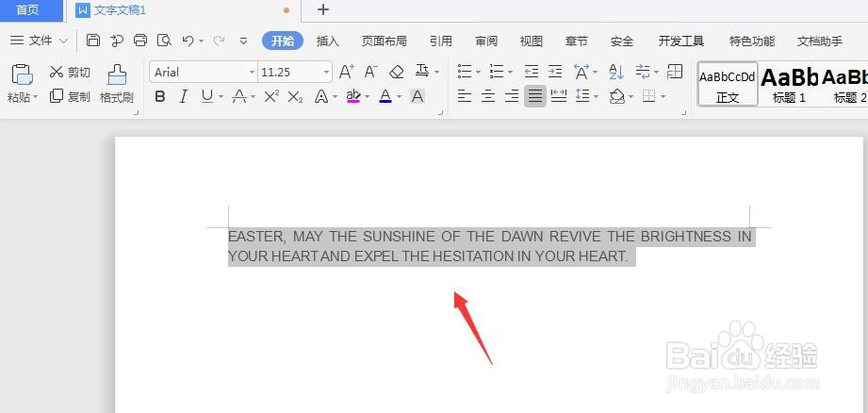Toggle subscript X₂ formatting
The width and height of the screenshot is (868, 413).
click(x=296, y=97)
